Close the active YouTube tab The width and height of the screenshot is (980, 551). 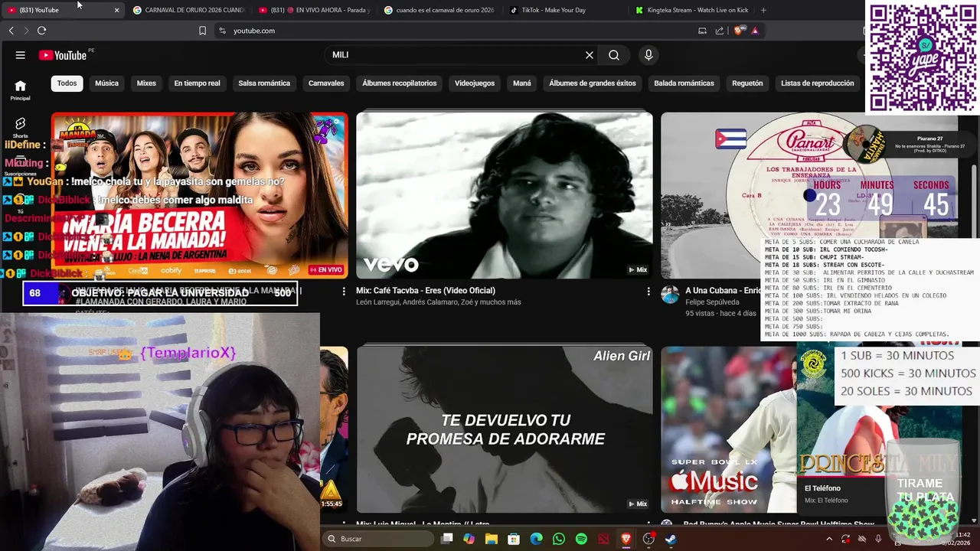[x=116, y=10]
